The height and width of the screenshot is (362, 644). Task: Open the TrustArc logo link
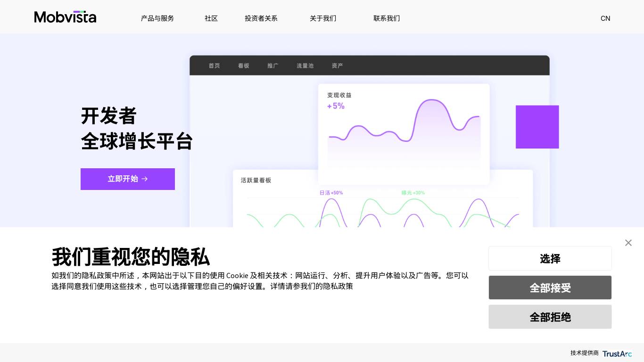pyautogui.click(x=617, y=354)
